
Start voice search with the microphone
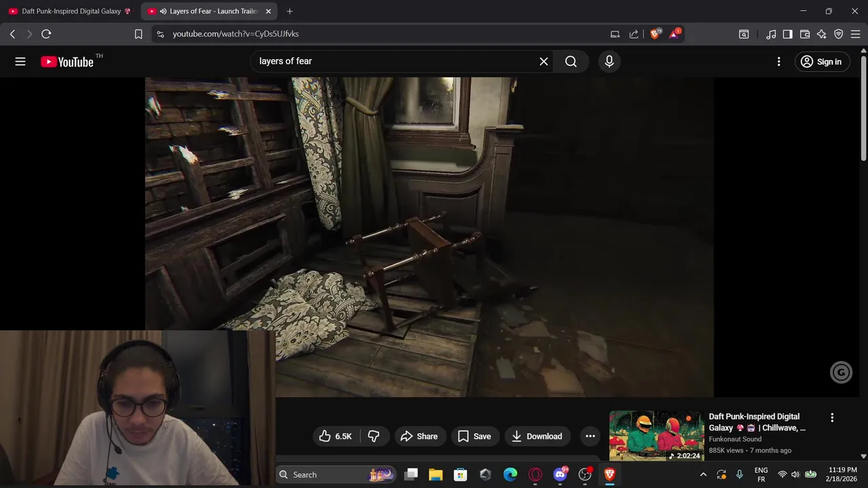pyautogui.click(x=609, y=61)
